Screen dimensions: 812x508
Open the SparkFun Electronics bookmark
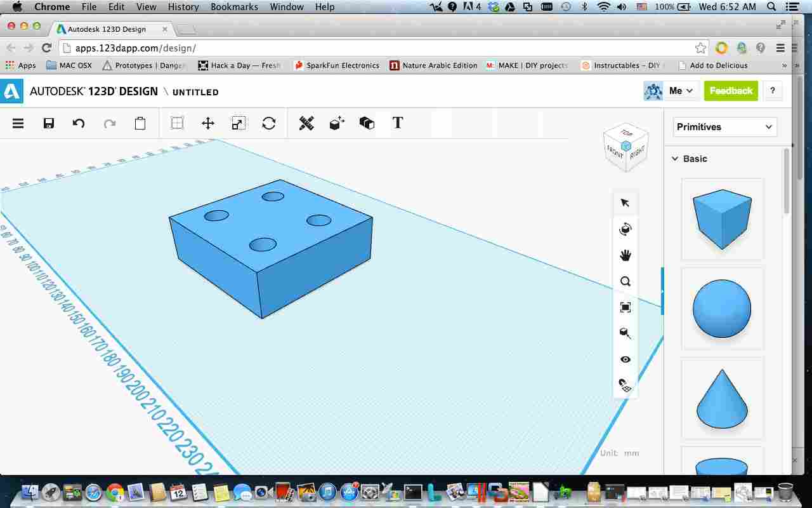[337, 65]
